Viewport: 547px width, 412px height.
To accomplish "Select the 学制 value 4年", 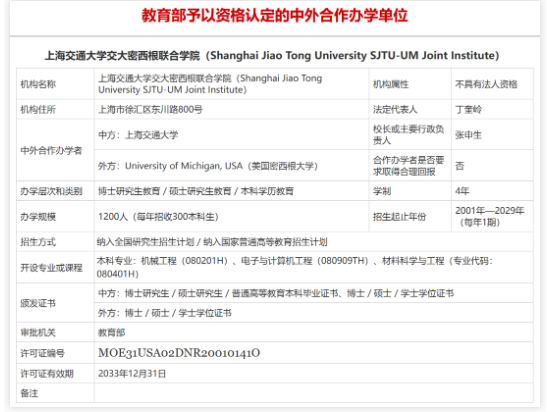I will [462, 191].
